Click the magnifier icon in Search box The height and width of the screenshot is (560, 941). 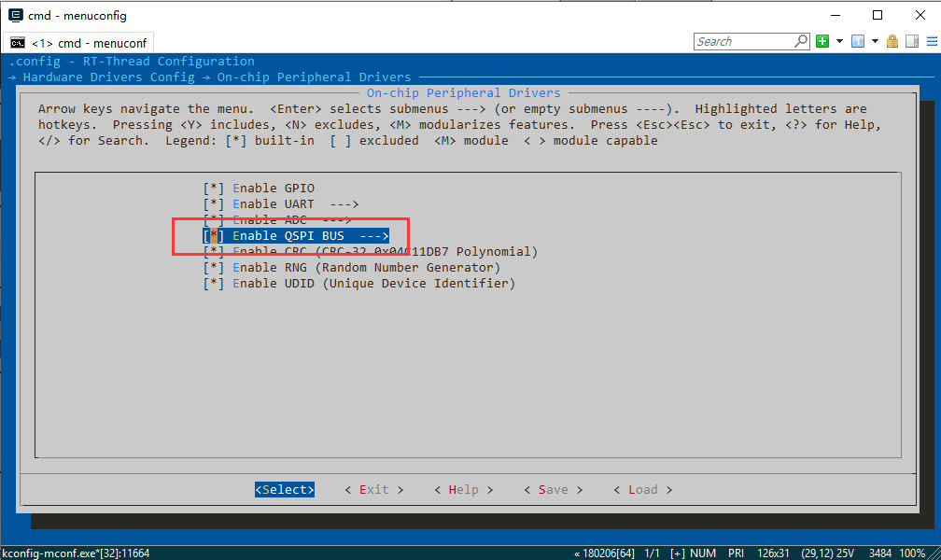801,41
